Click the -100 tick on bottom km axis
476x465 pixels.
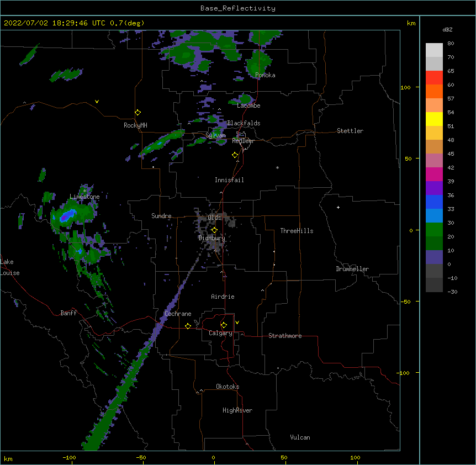click(x=69, y=457)
